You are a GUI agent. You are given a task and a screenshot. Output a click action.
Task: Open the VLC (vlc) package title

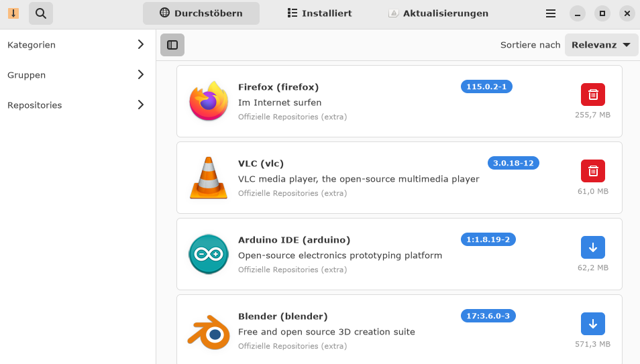261,164
